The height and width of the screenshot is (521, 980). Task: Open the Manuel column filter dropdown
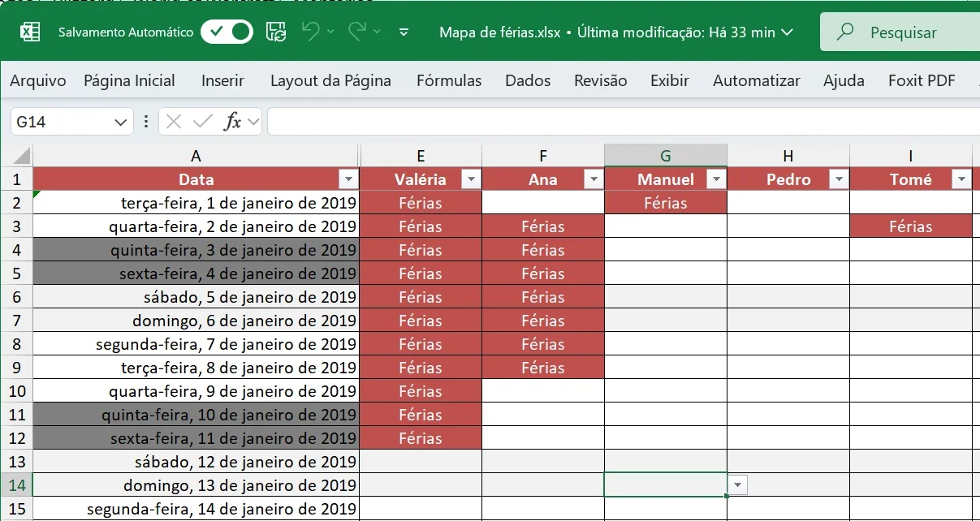716,179
